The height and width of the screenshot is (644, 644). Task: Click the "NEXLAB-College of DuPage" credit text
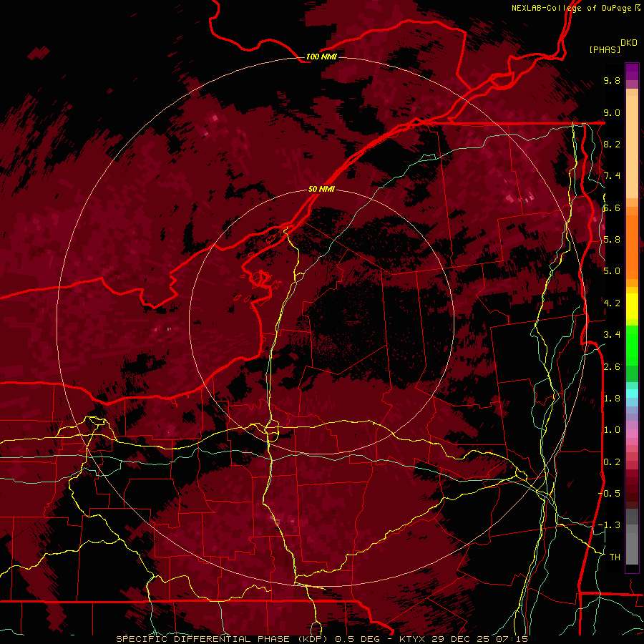[571, 8]
